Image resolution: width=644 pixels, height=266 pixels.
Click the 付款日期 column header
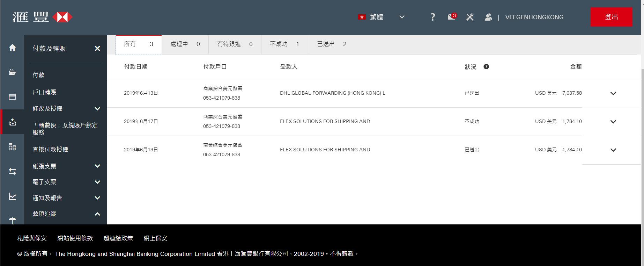[136, 66]
